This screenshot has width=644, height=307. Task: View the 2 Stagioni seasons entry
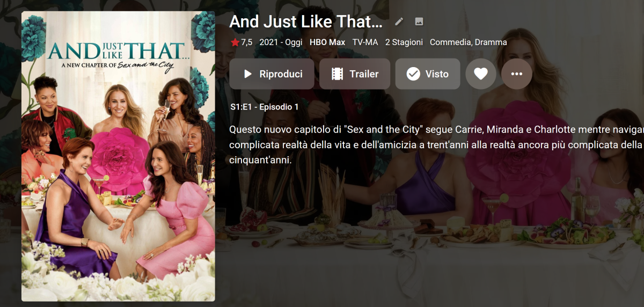point(404,42)
